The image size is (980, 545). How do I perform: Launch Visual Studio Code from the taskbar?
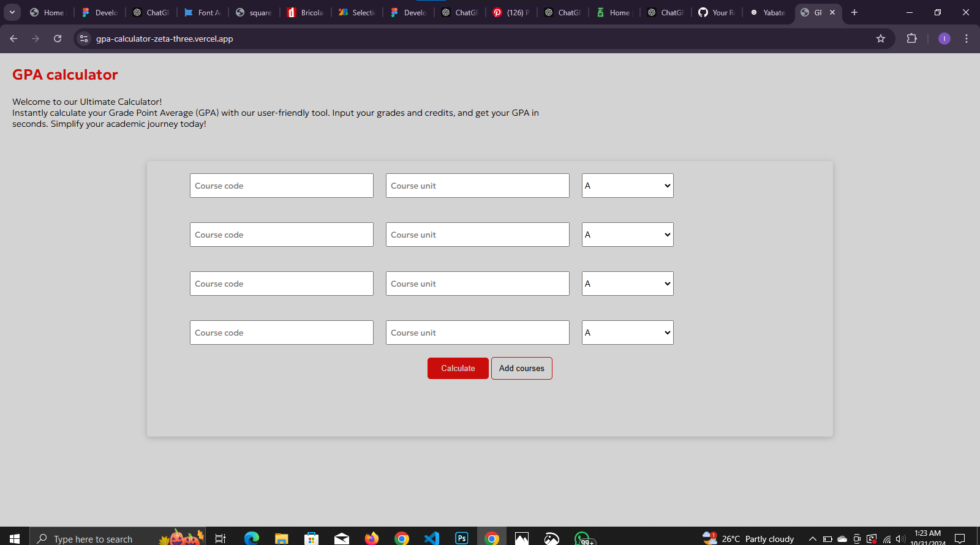click(x=432, y=538)
